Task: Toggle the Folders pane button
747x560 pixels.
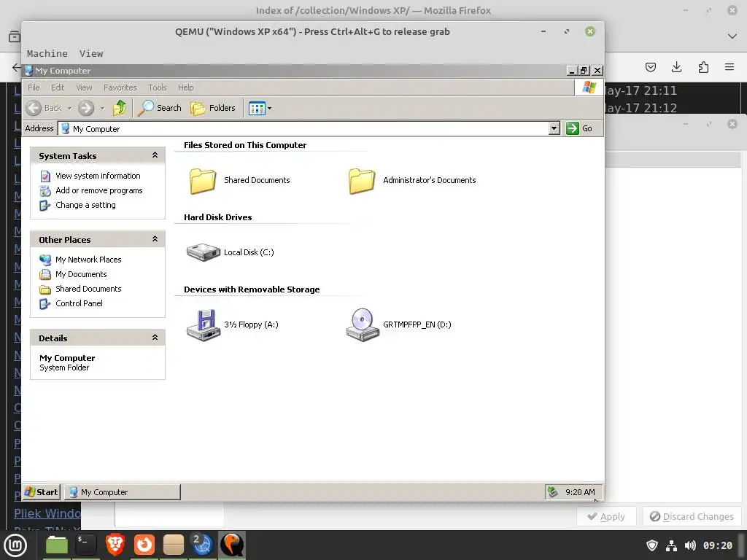Action: 213,108
